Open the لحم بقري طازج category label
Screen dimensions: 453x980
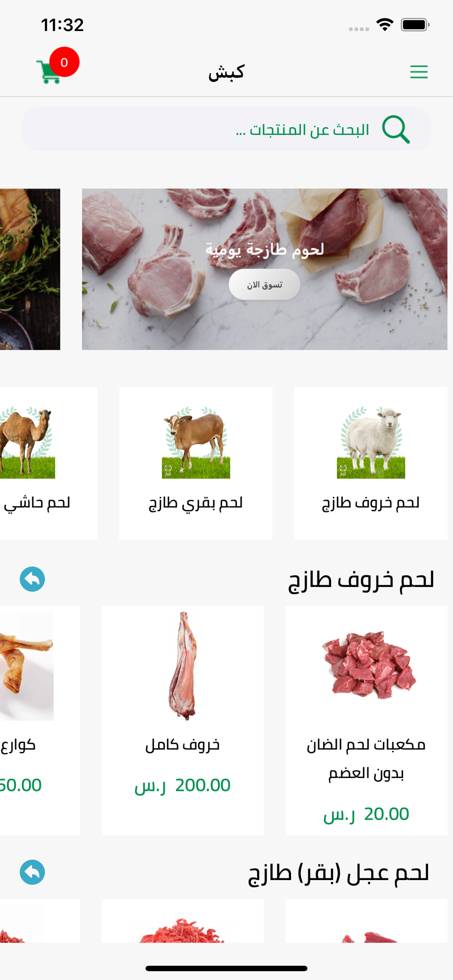(196, 503)
